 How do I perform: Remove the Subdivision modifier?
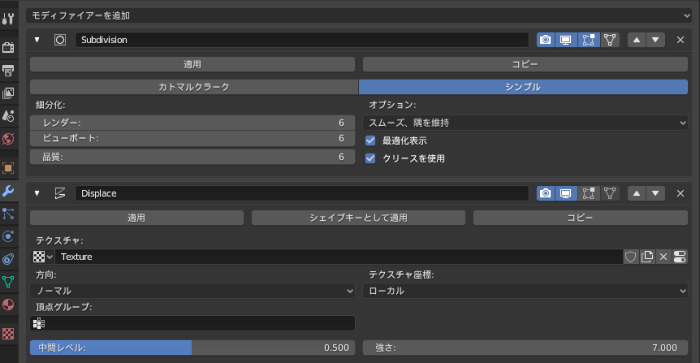(x=680, y=40)
